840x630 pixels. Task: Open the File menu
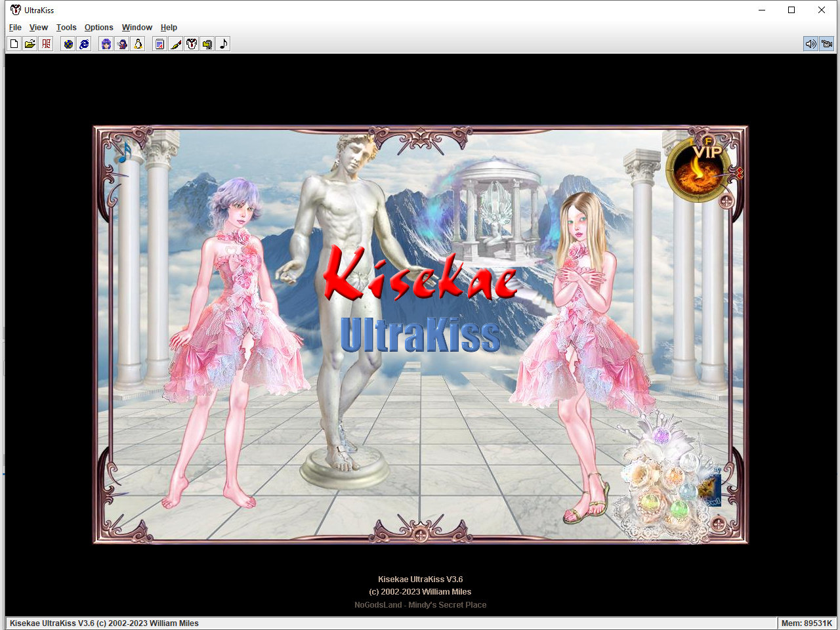(15, 28)
